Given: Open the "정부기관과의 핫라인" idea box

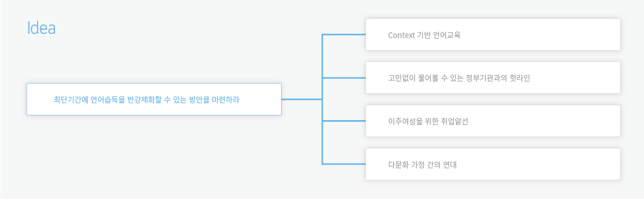Looking at the screenshot, I should pyautogui.click(x=493, y=78).
